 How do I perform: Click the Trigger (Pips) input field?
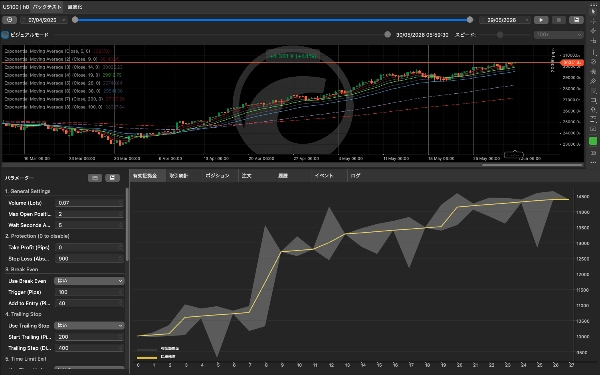click(x=89, y=292)
